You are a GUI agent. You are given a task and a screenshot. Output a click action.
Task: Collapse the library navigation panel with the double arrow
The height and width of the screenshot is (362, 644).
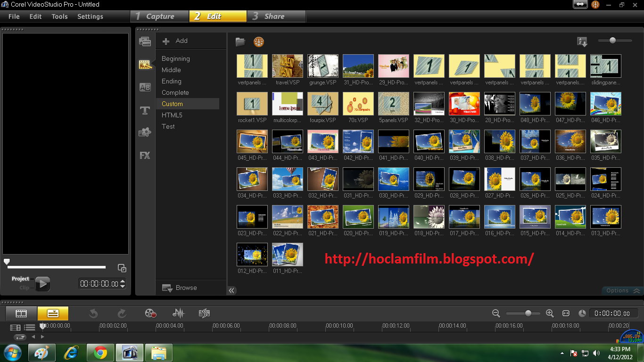click(x=231, y=291)
